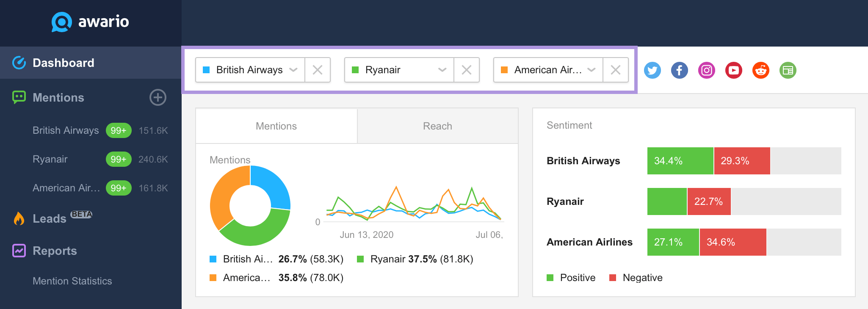Toggle the YouTube source filter
Viewport: 868px width, 309px height.
coord(734,70)
